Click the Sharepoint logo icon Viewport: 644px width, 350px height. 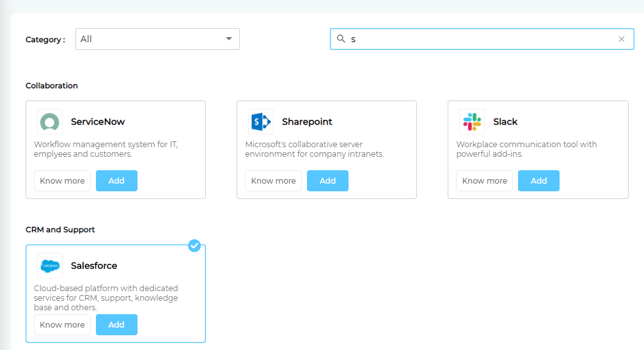[261, 122]
